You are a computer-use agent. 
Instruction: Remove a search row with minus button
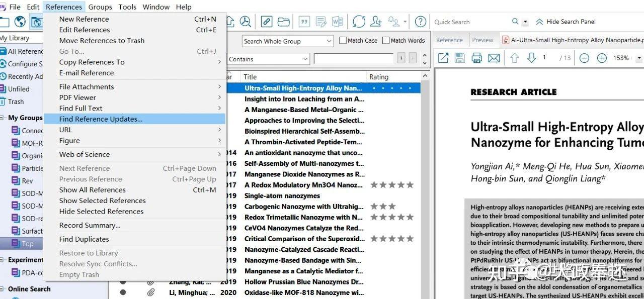413,59
